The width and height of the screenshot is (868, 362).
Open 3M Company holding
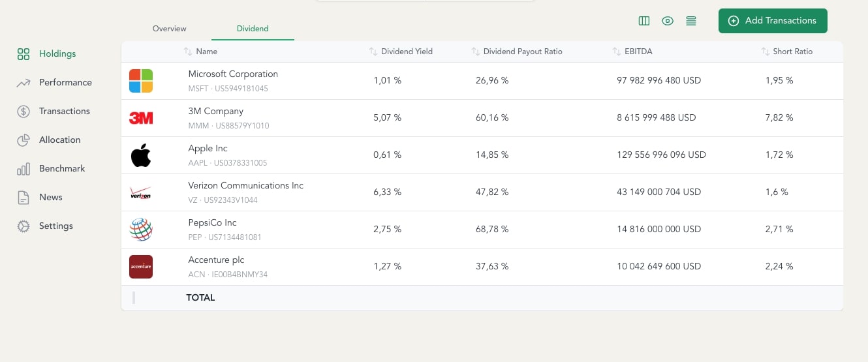coord(216,112)
